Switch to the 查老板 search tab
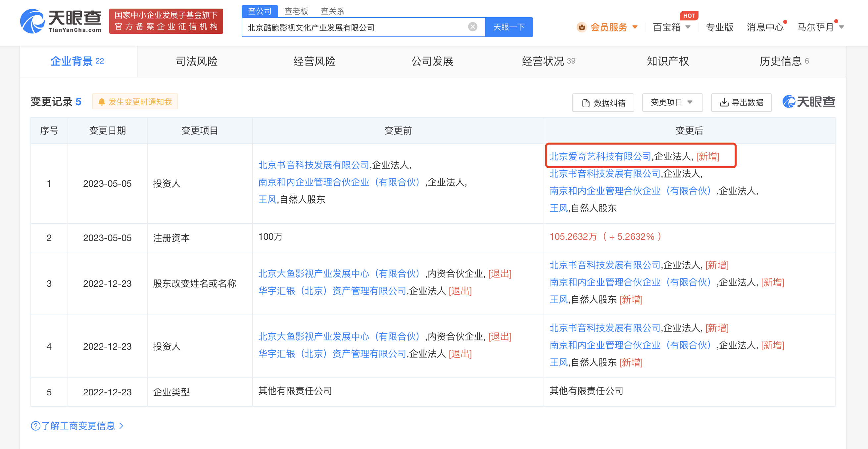868x449 pixels. pyautogui.click(x=296, y=11)
